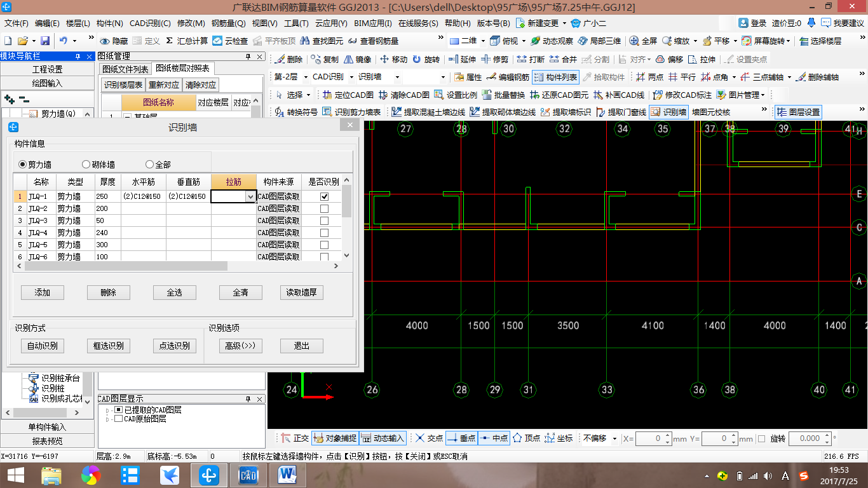Open 设置比例 scale setting tool

[456, 95]
